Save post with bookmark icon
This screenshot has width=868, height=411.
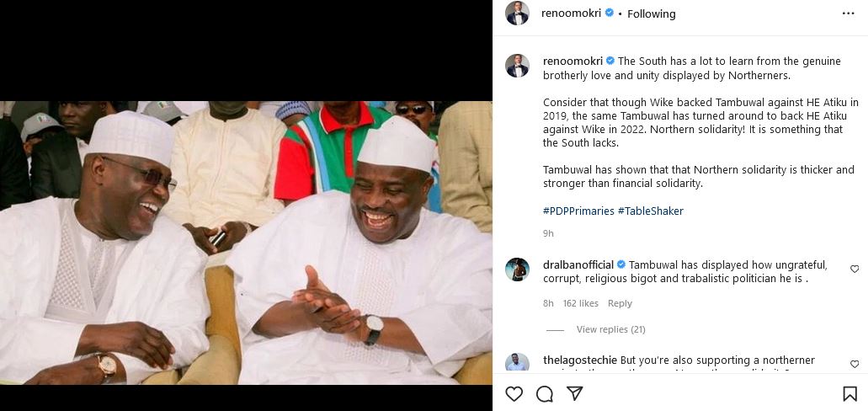(x=850, y=393)
